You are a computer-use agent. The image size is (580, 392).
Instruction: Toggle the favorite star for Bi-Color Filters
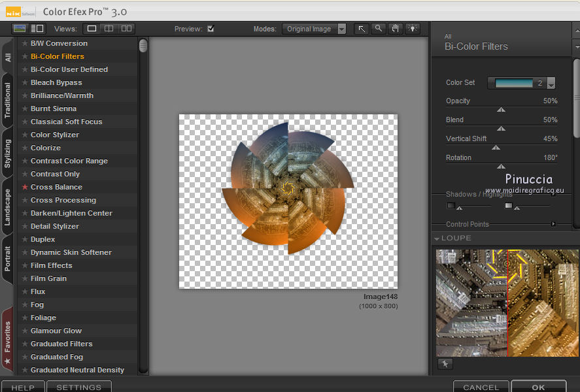25,56
